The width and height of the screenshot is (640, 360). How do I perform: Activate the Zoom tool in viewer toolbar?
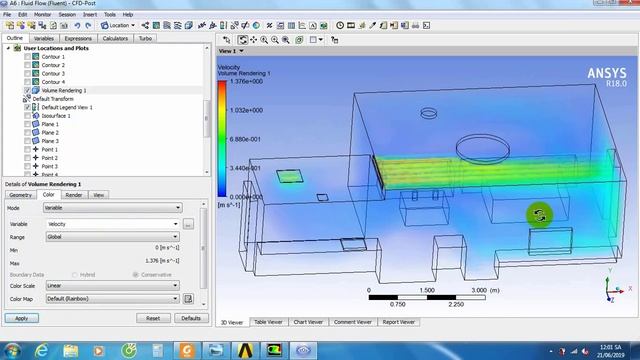[x=264, y=40]
